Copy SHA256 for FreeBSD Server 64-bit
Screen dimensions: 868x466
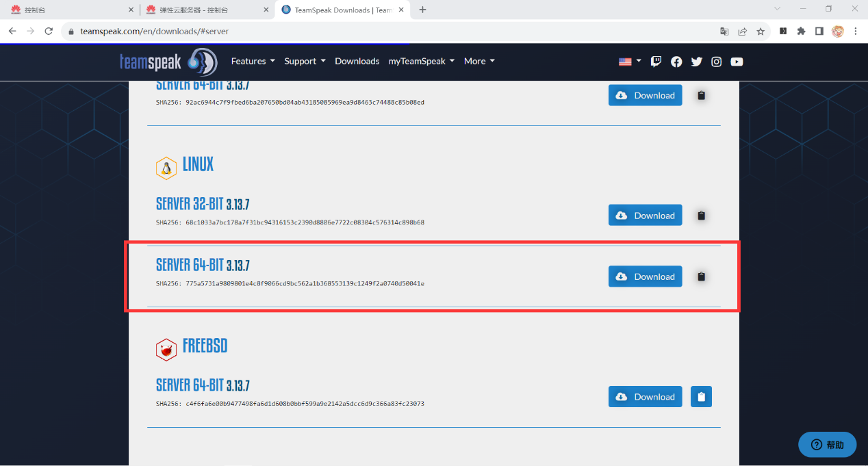(x=701, y=397)
